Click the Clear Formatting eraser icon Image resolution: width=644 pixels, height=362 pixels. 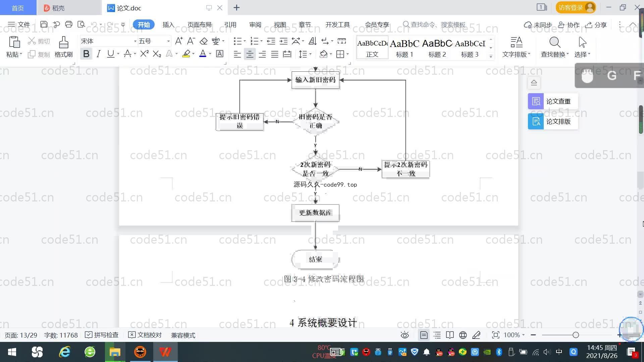point(204,41)
